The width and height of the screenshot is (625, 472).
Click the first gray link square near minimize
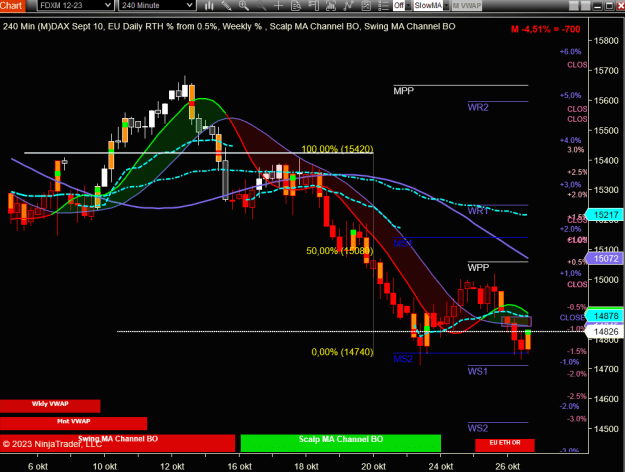(573, 6)
